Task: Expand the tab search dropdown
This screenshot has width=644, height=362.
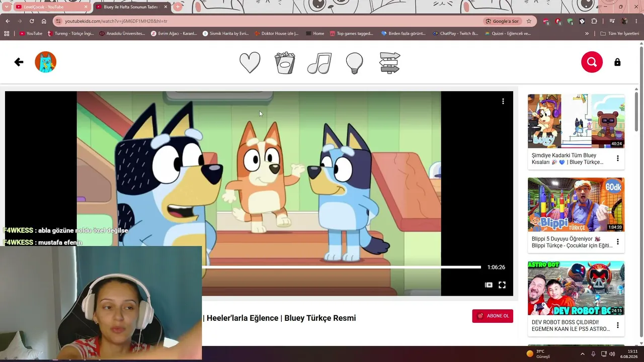Action: tap(6, 7)
